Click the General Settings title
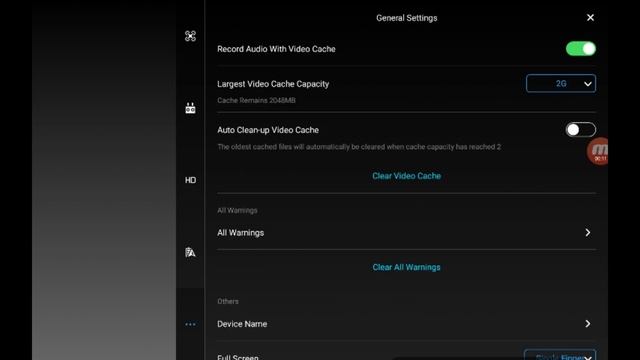Image resolution: width=640 pixels, height=360 pixels. click(x=407, y=18)
